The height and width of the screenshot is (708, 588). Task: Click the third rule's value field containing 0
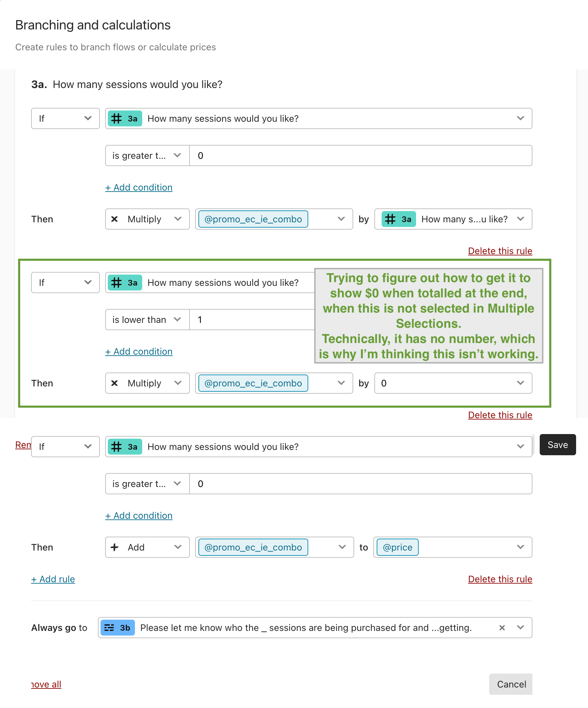click(x=360, y=484)
